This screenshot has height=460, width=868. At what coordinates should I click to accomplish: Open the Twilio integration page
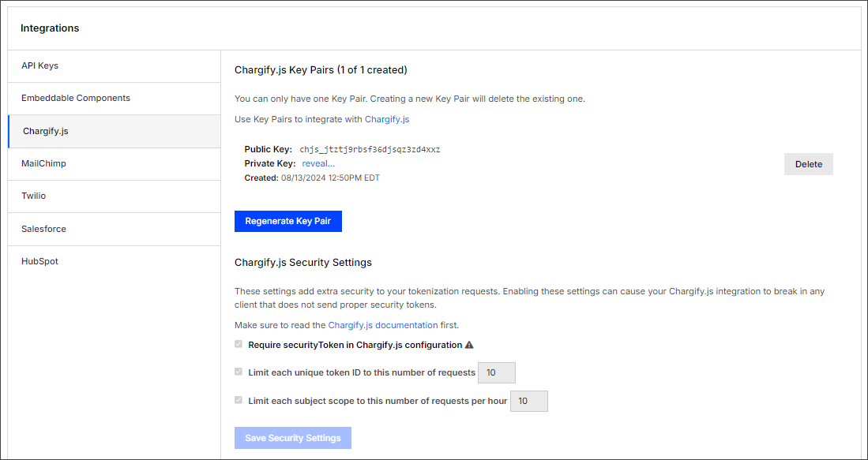coord(114,196)
